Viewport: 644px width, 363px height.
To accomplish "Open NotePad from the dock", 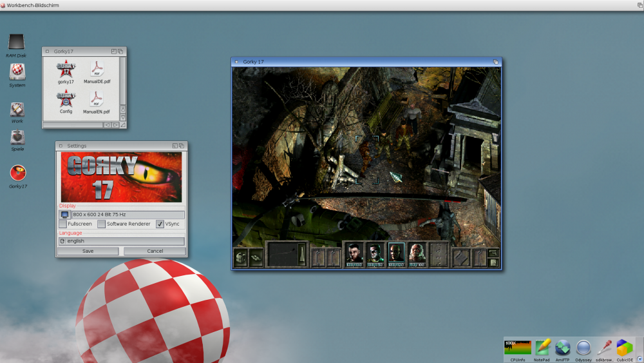I will pyautogui.click(x=542, y=348).
